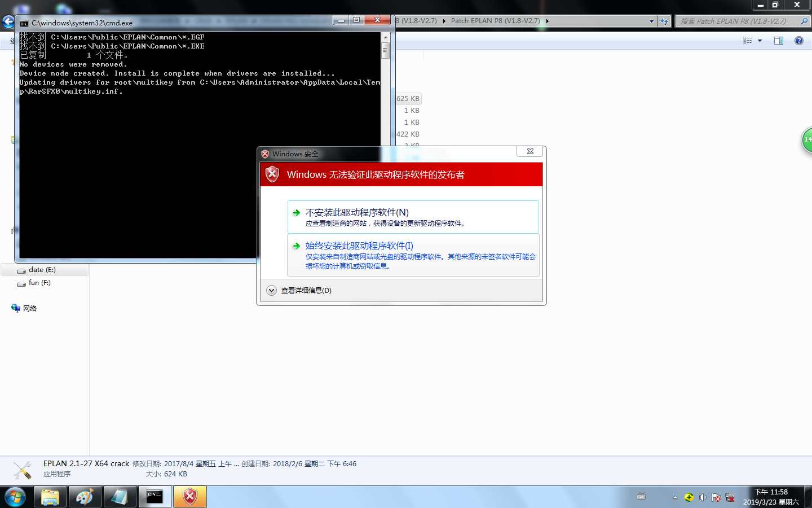Toggle the preview pane icon
Image resolution: width=812 pixels, height=508 pixels.
(779, 41)
